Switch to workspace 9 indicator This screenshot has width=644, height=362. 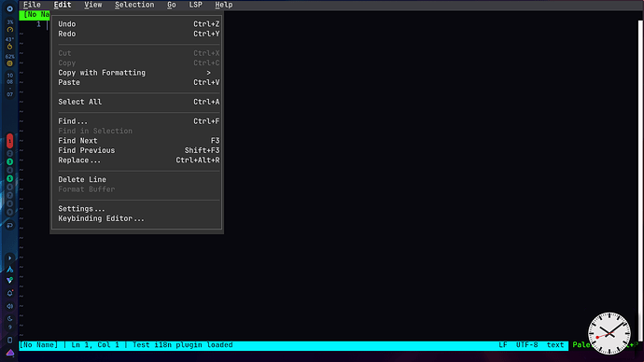click(x=10, y=212)
